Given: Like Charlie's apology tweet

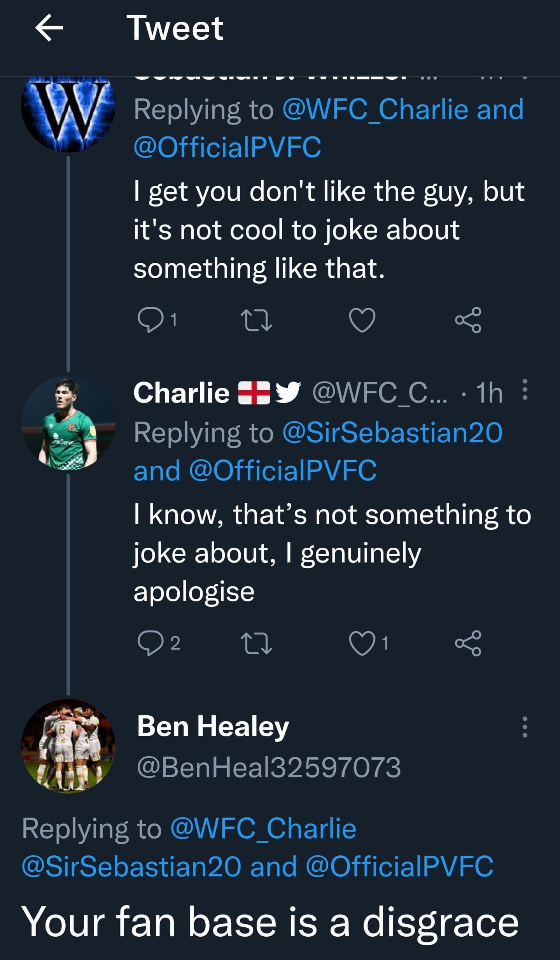Looking at the screenshot, I should [x=362, y=643].
